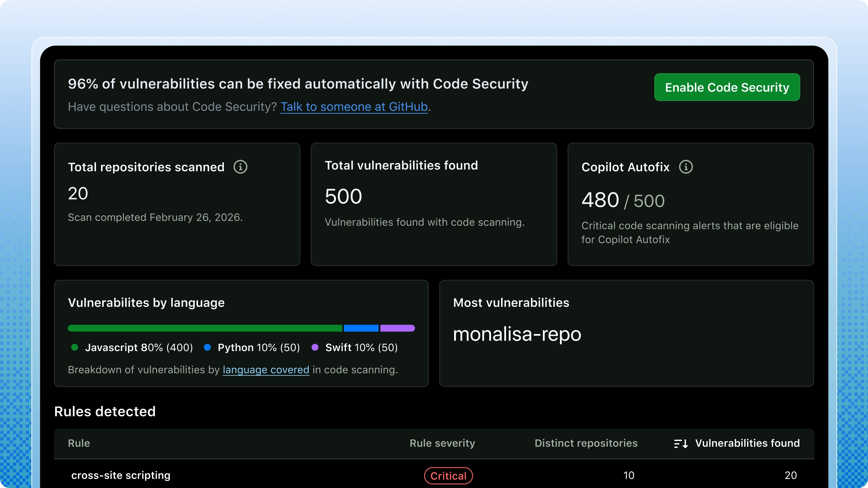The image size is (868, 488).
Task: Click the Most vulnerabilities card title
Action: 511,303
